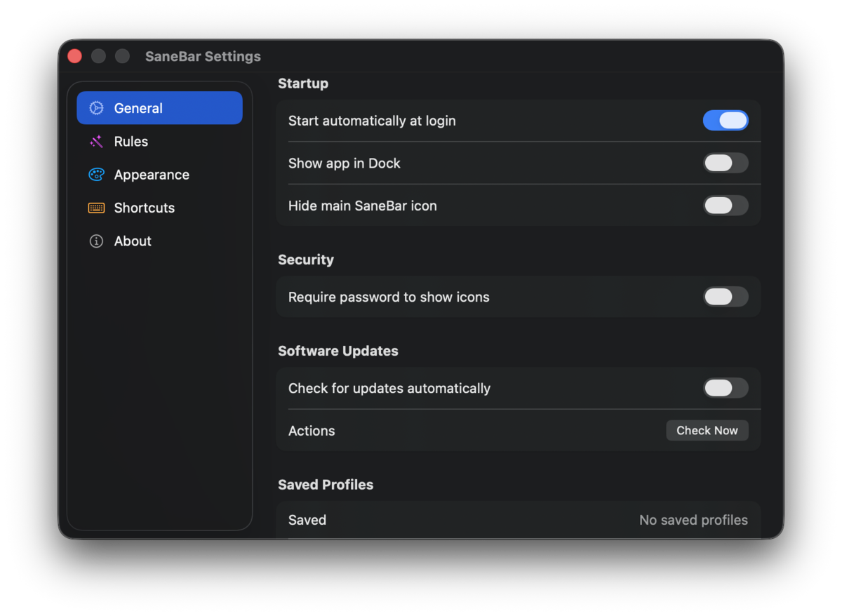Click the Hide main SaneBar icon label
842x616 pixels.
(x=363, y=206)
